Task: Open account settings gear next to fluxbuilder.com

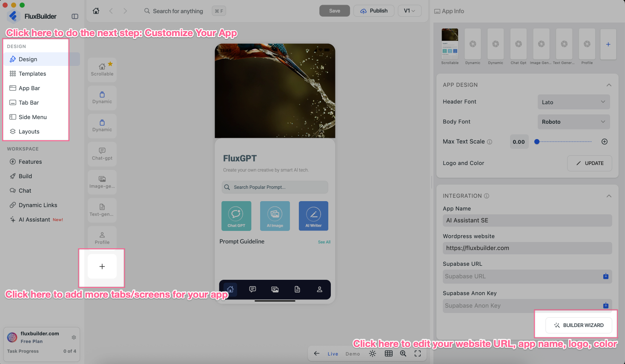Action: (74, 337)
